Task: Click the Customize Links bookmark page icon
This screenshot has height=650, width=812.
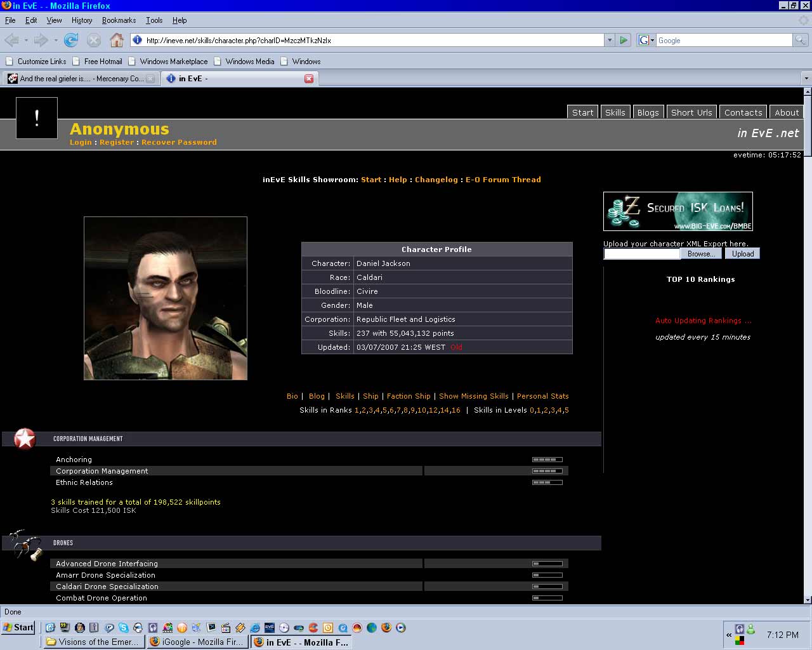Action: (x=9, y=62)
